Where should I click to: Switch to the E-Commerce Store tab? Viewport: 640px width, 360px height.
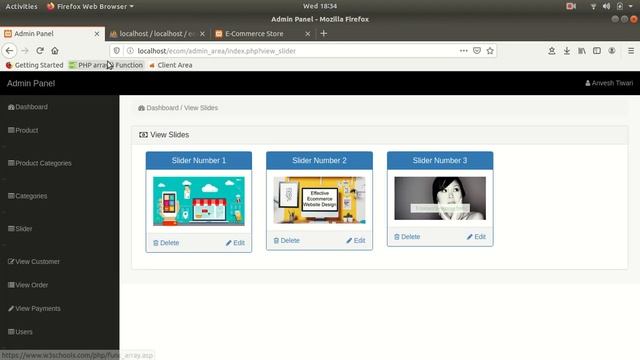click(263, 34)
